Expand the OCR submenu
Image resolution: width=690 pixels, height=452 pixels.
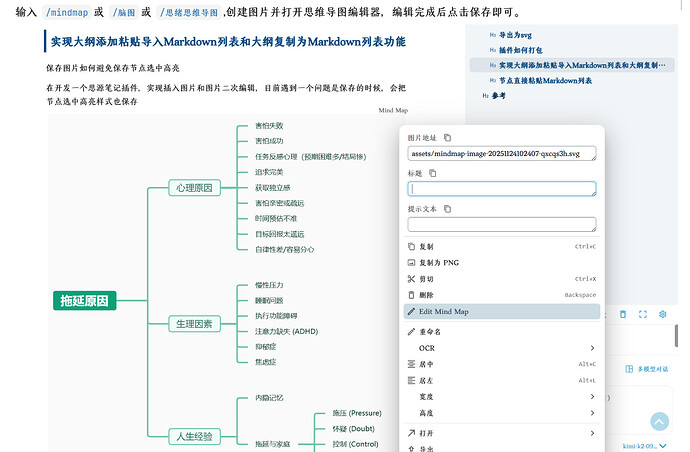(x=502, y=347)
